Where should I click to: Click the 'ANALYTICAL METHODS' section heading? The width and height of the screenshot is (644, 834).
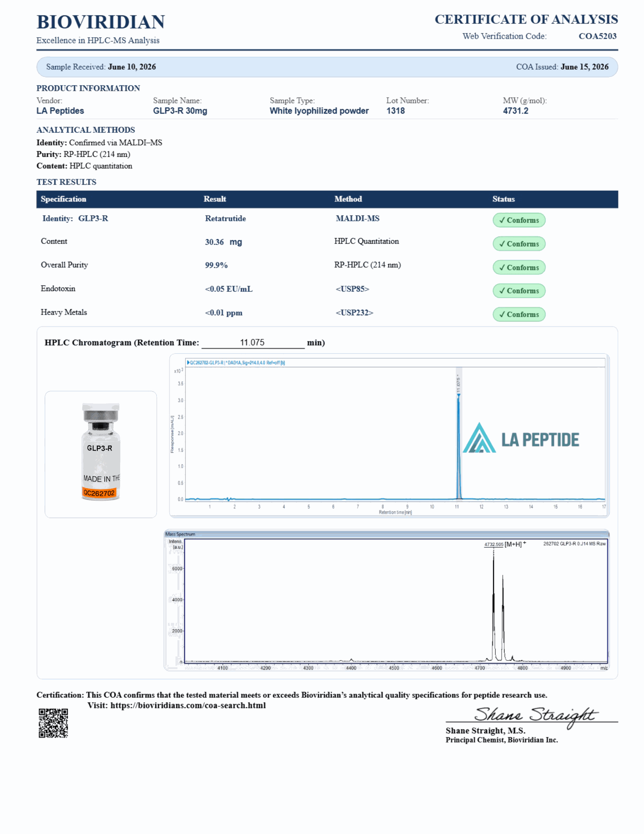86,130
